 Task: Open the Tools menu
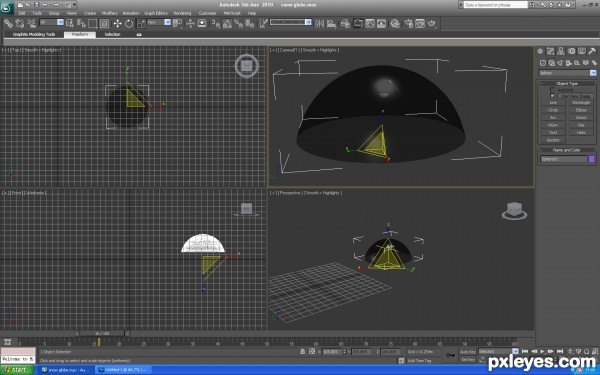37,13
